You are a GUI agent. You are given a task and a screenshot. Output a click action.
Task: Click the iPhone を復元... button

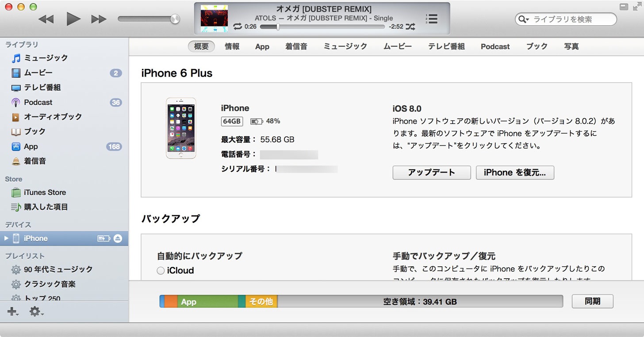point(515,172)
